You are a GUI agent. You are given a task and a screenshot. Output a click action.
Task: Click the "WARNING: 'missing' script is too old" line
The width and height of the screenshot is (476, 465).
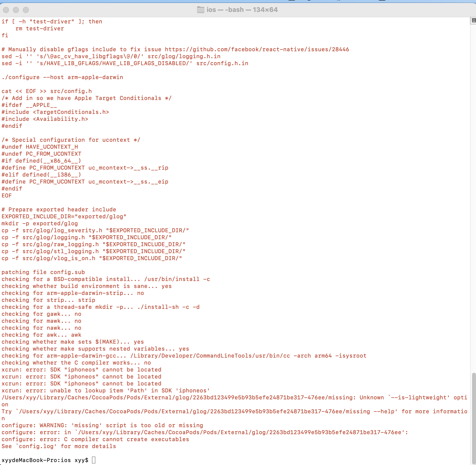point(102,425)
